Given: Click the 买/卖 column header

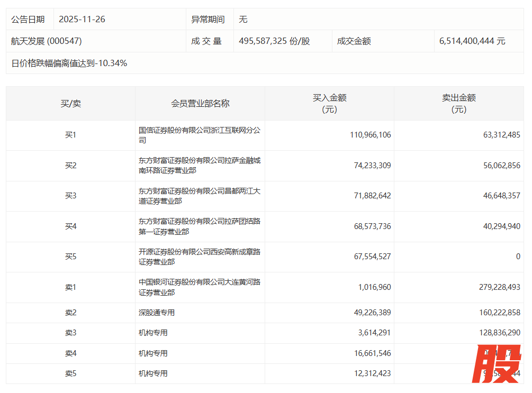Looking at the screenshot, I should (x=70, y=103).
